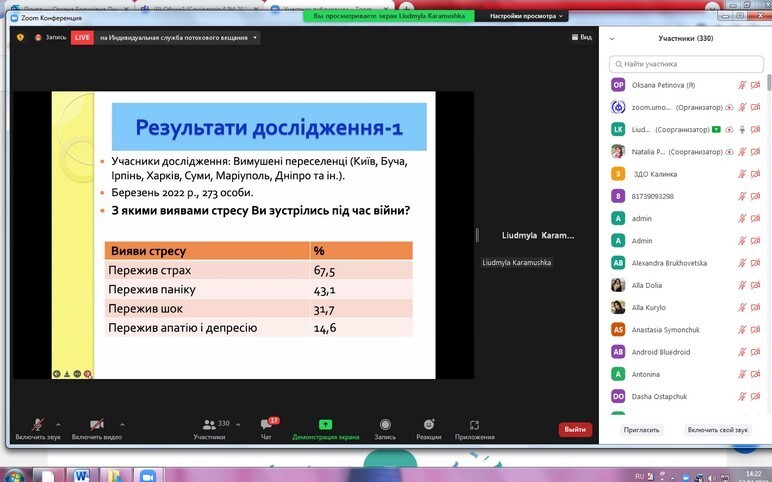
Task: Open Реакции reactions menu
Action: point(428,428)
